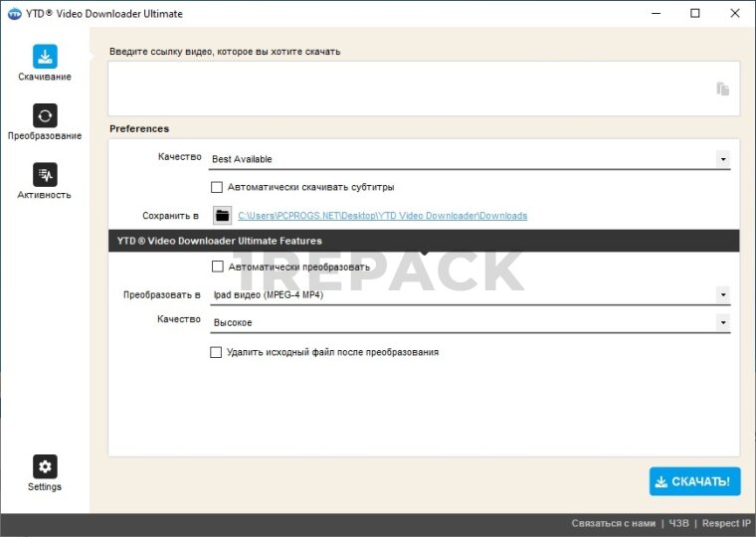This screenshot has width=756, height=537.
Task: Expand the Best Available quality dropdown
Action: click(x=722, y=159)
